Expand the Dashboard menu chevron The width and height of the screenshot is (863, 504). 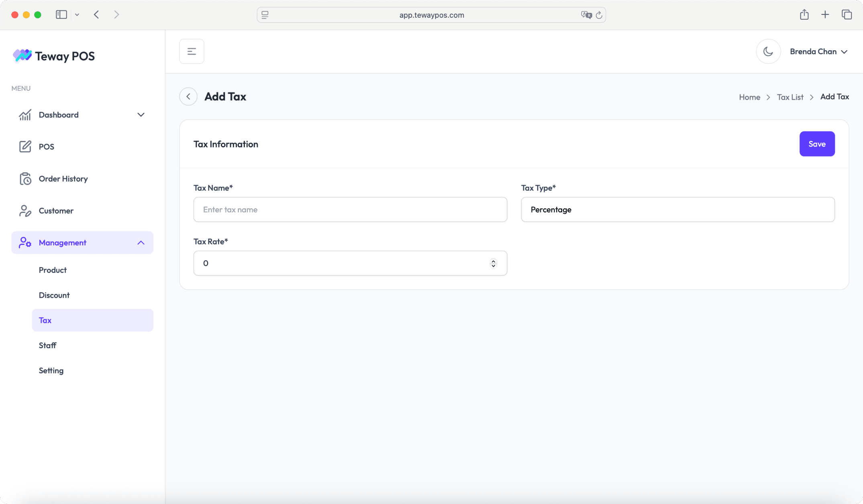(141, 115)
